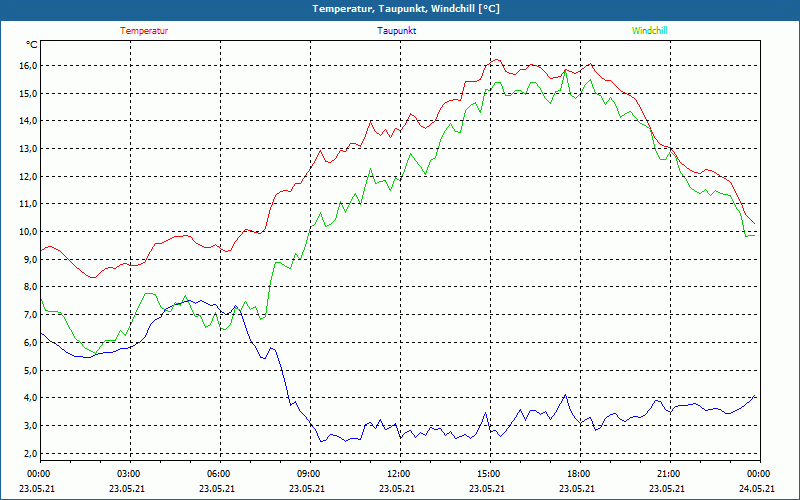The width and height of the screenshot is (800, 500).
Task: Click the 9,0 y-axis value
Action: tap(31, 259)
